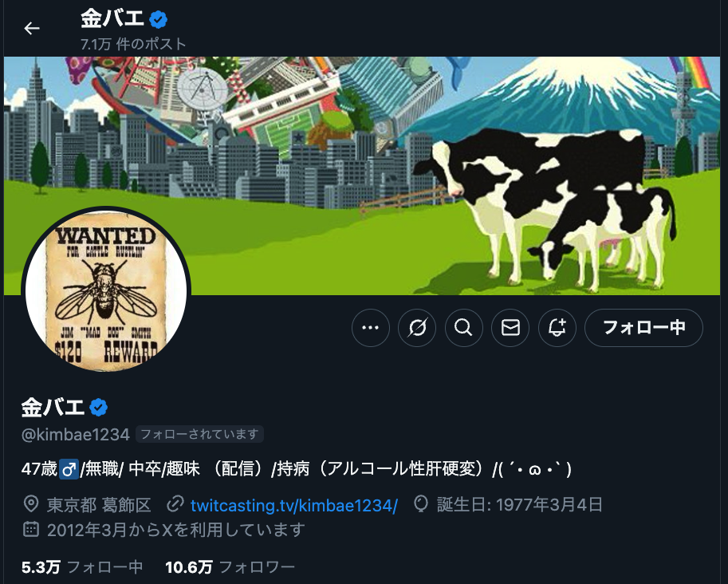Send a direct message via envelope icon
Screen dimensions: 728x584
tap(510, 328)
